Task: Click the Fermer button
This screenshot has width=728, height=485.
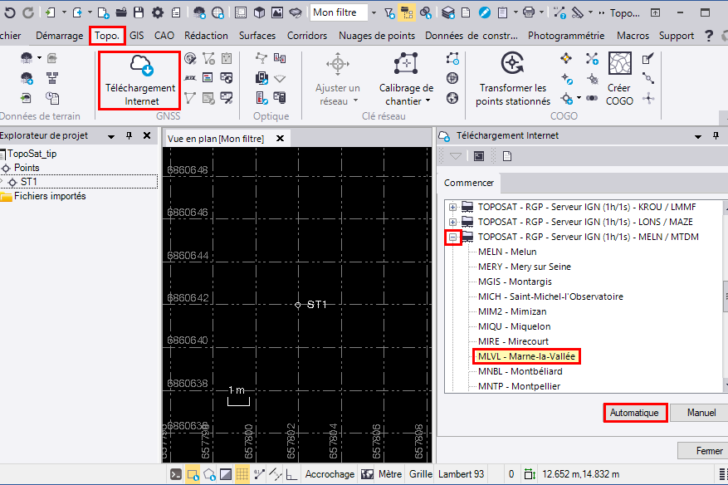Action: [x=701, y=450]
